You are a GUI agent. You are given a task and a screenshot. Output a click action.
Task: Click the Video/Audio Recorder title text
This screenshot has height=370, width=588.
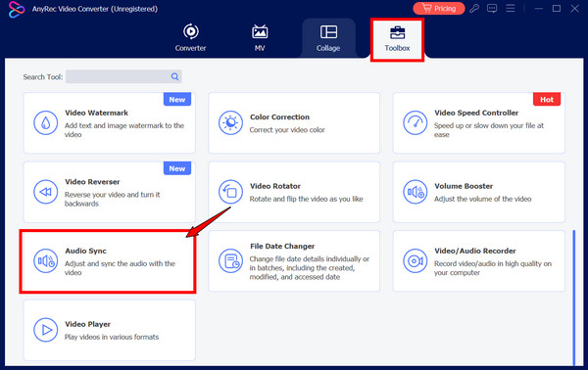click(475, 251)
